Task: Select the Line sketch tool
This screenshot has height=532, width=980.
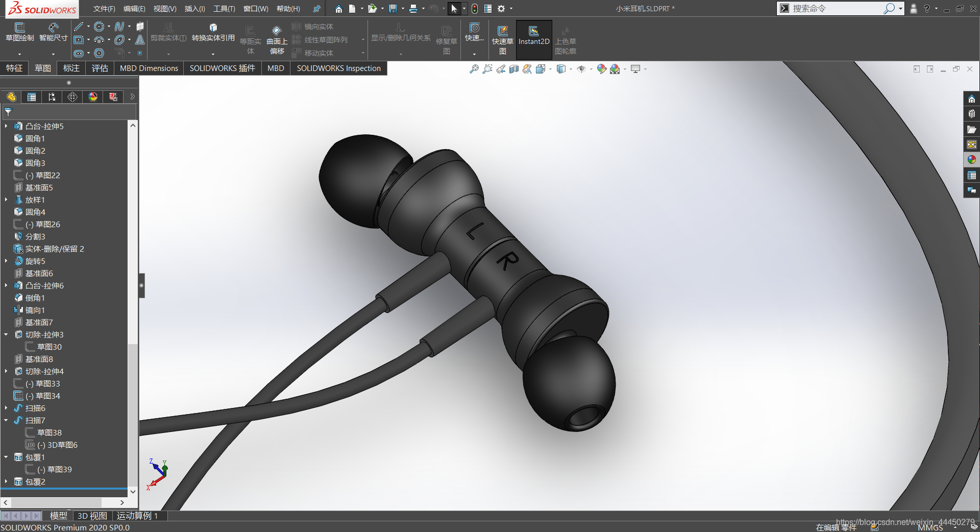Action: pyautogui.click(x=78, y=27)
